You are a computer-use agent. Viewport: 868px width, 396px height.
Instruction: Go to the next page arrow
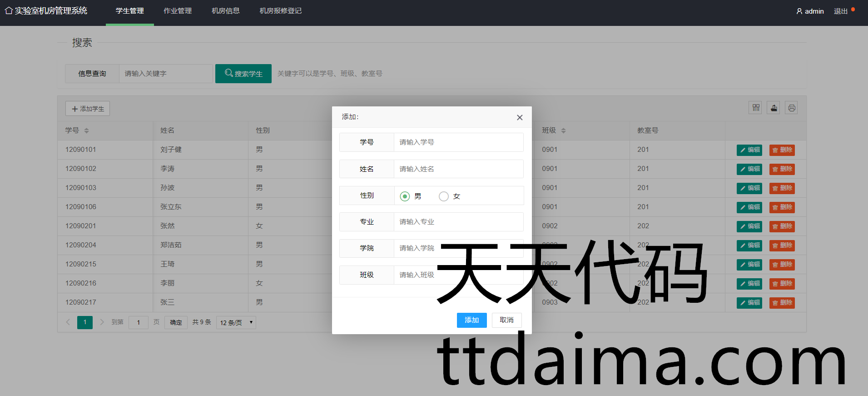click(x=102, y=322)
